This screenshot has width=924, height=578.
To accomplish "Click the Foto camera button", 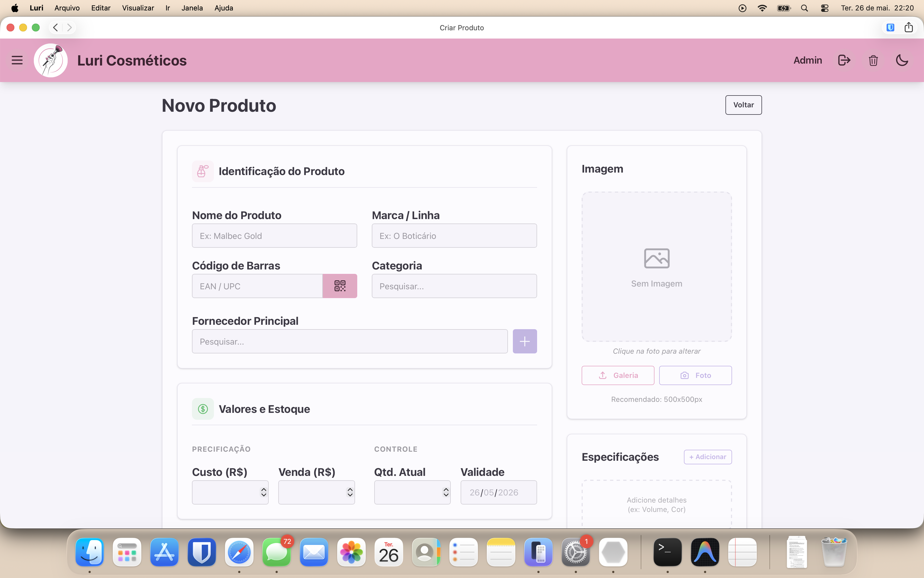I will (695, 375).
